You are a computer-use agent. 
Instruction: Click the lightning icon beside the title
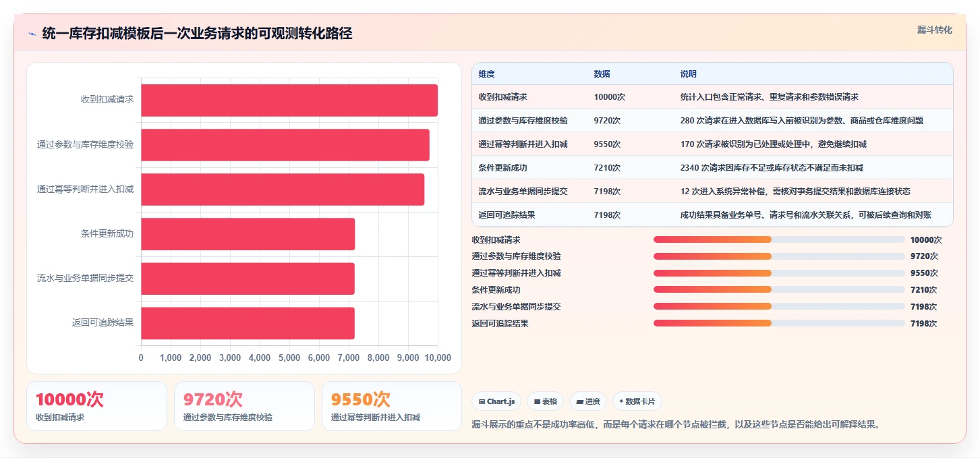32,33
